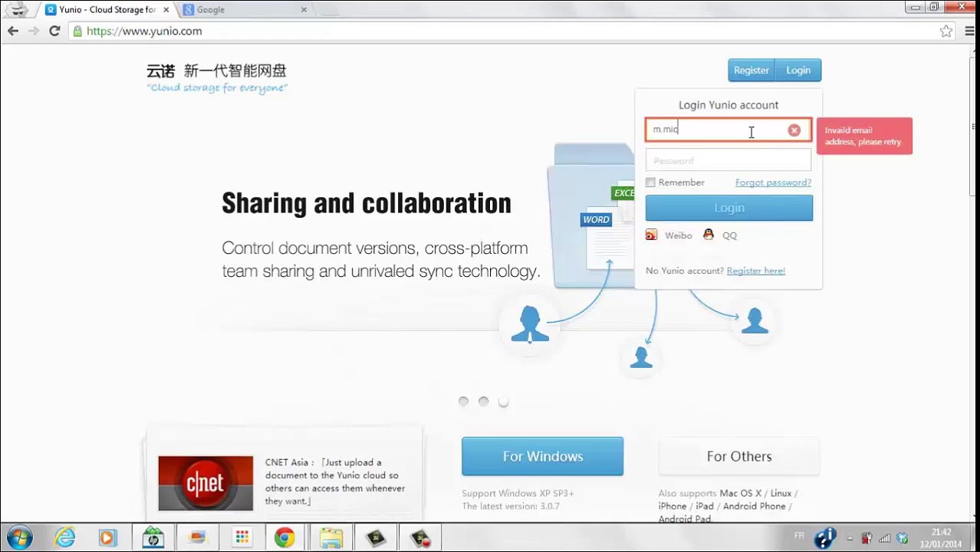
Task: Bookmark this page with the star icon
Action: 946,31
